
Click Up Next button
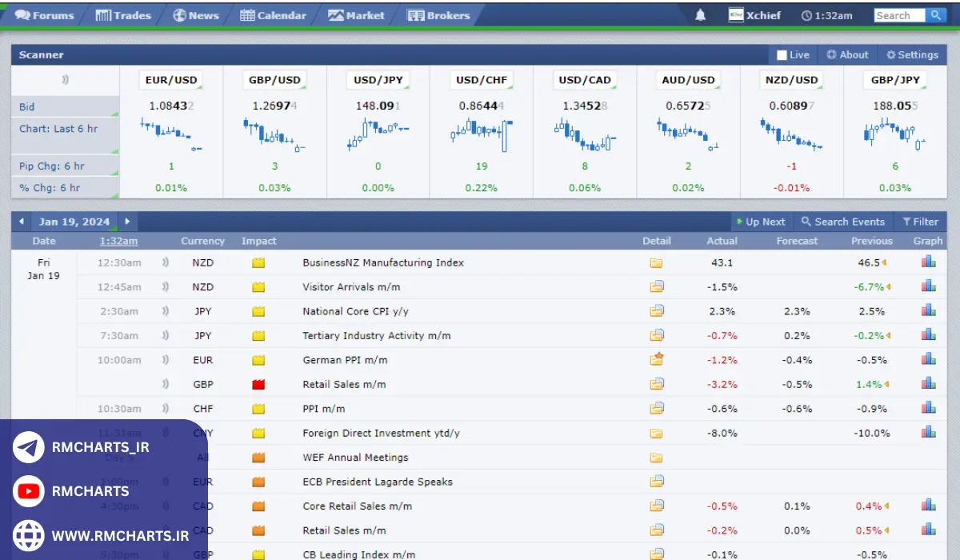[761, 222]
